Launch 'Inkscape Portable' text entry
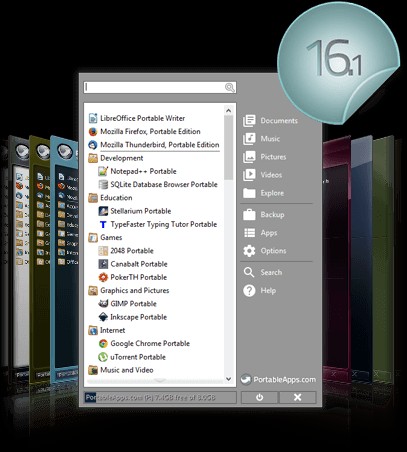This screenshot has width=407, height=452. click(138, 317)
